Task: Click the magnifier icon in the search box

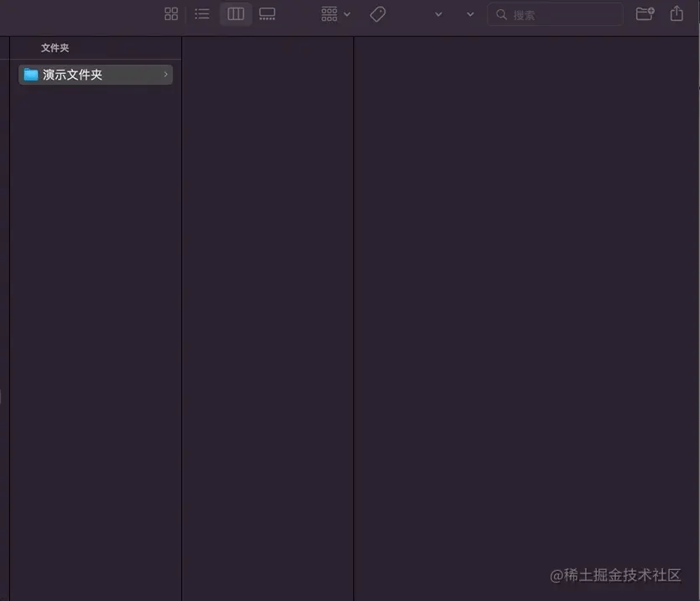Action: click(x=500, y=14)
